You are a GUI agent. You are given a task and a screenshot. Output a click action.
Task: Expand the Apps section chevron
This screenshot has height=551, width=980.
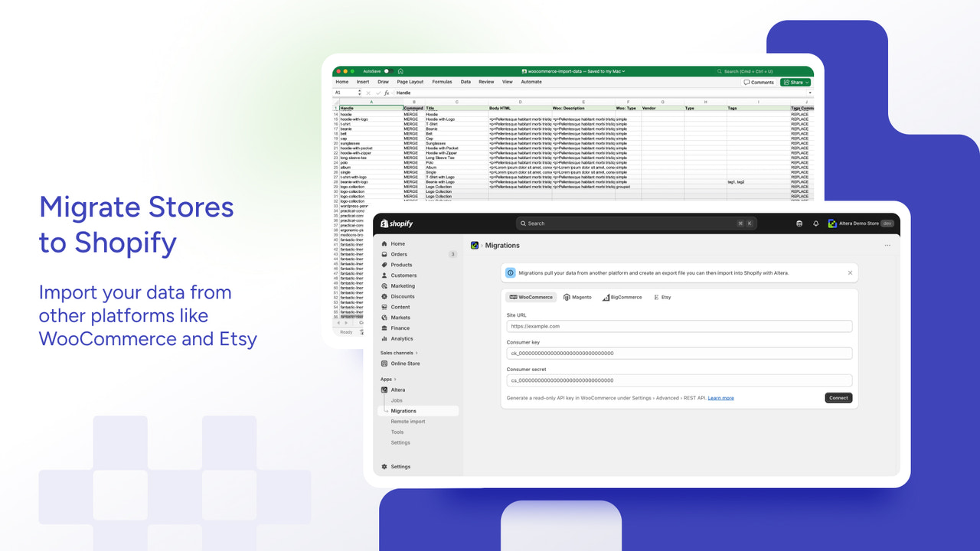click(x=395, y=380)
